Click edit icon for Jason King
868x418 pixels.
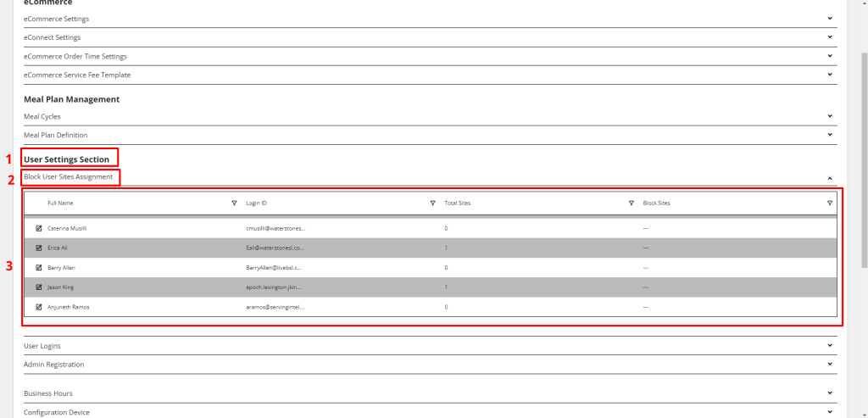[x=39, y=287]
